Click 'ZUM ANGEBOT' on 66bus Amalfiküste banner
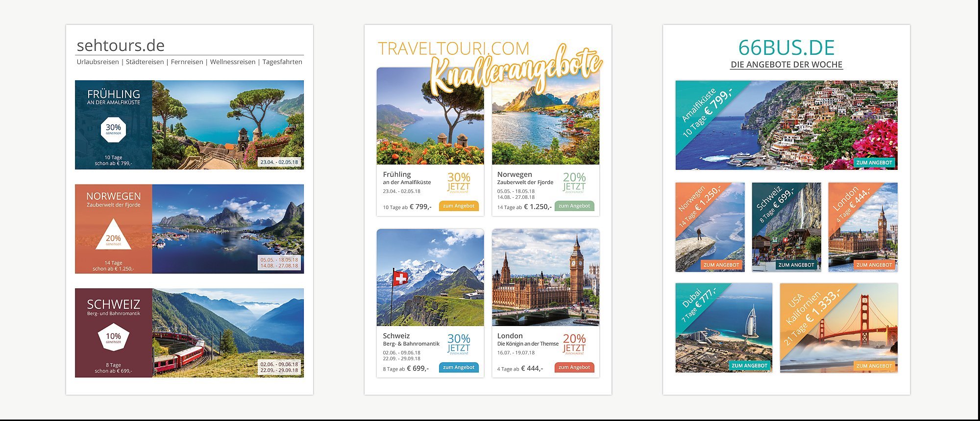The width and height of the screenshot is (980, 421). point(874,163)
